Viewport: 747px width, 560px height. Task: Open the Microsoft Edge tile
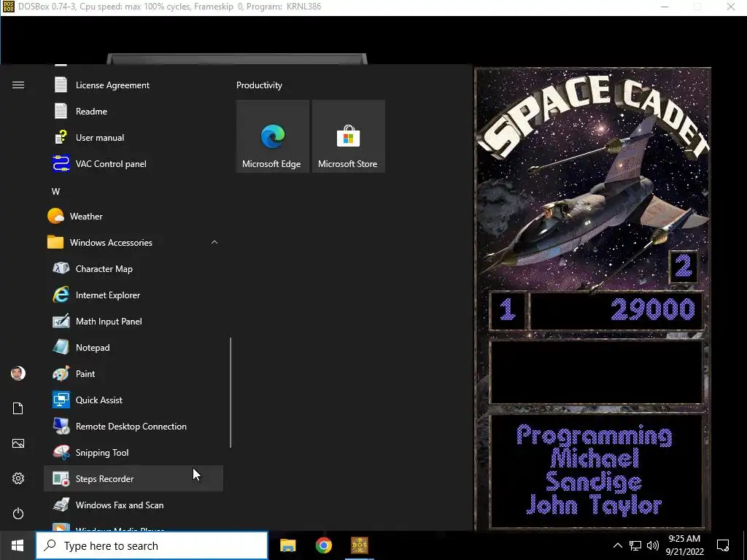click(273, 136)
